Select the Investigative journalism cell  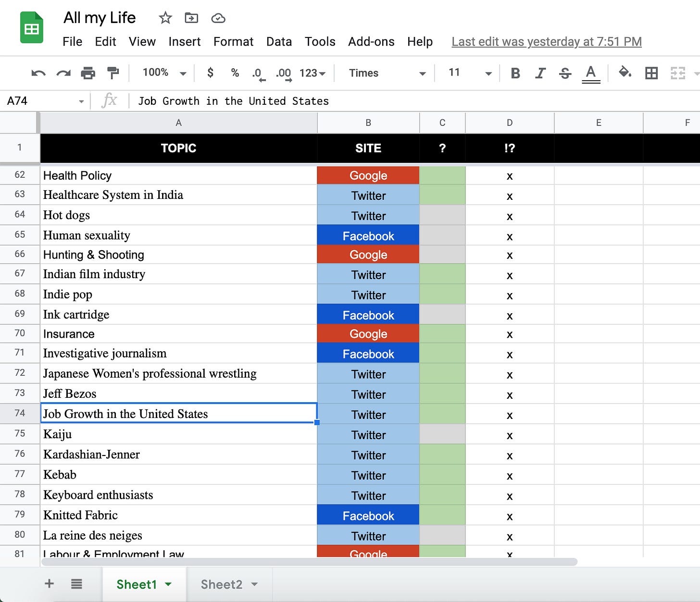(x=178, y=354)
